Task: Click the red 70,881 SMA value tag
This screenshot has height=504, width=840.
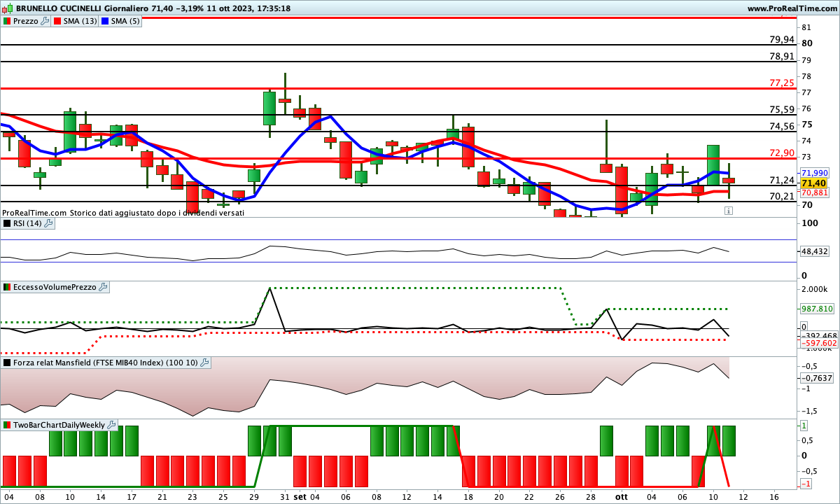Action: 815,192
